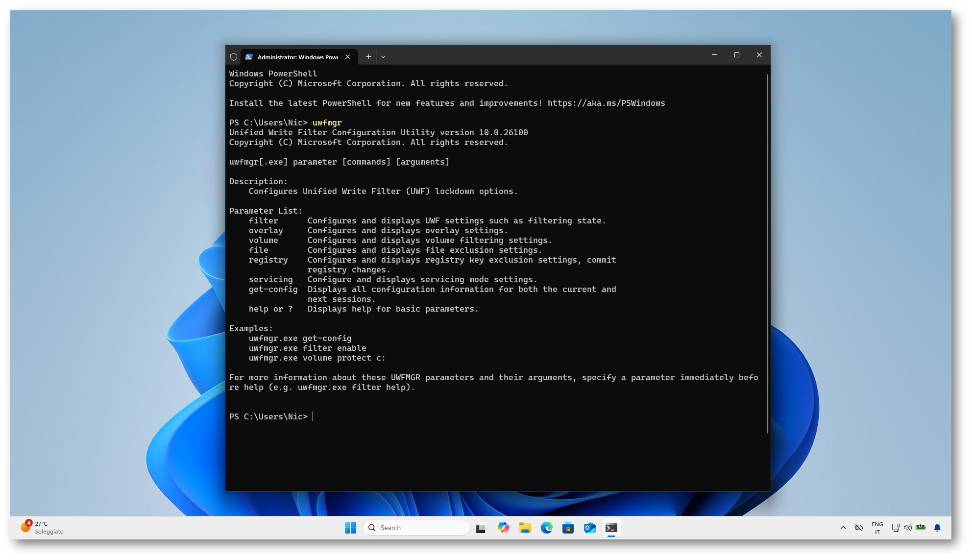Open File Explorer from the taskbar
The image size is (972, 560).
click(525, 528)
